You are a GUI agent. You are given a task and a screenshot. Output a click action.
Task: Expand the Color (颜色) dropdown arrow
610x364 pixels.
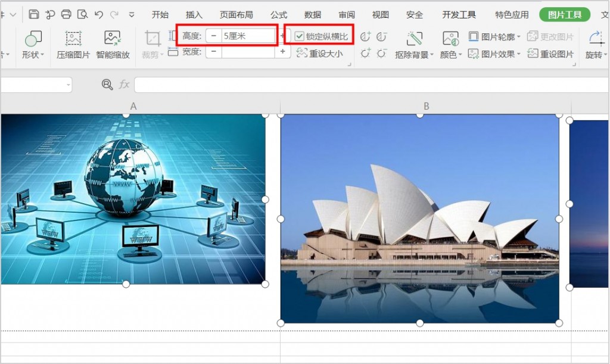(x=460, y=55)
